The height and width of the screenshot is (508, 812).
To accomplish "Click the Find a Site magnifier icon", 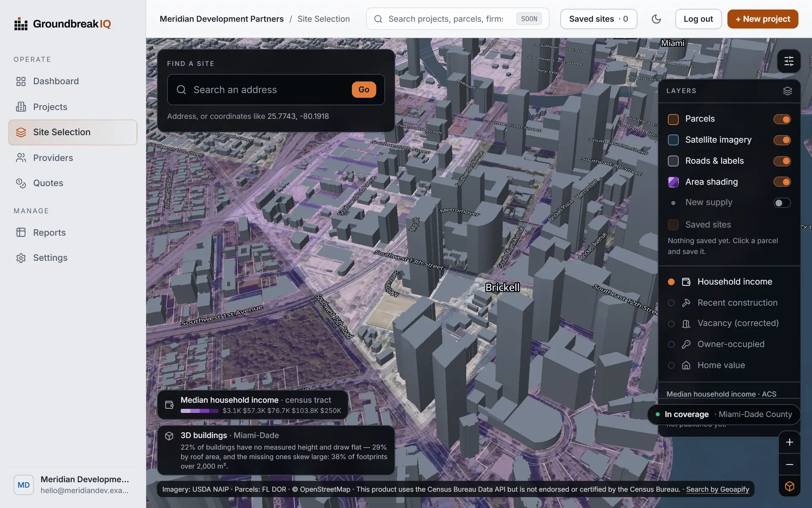I will click(181, 90).
